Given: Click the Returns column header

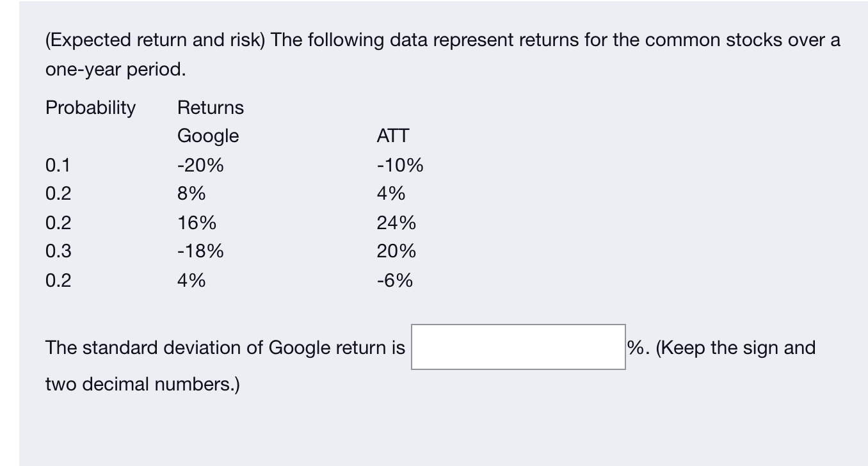Looking at the screenshot, I should pyautogui.click(x=211, y=108).
